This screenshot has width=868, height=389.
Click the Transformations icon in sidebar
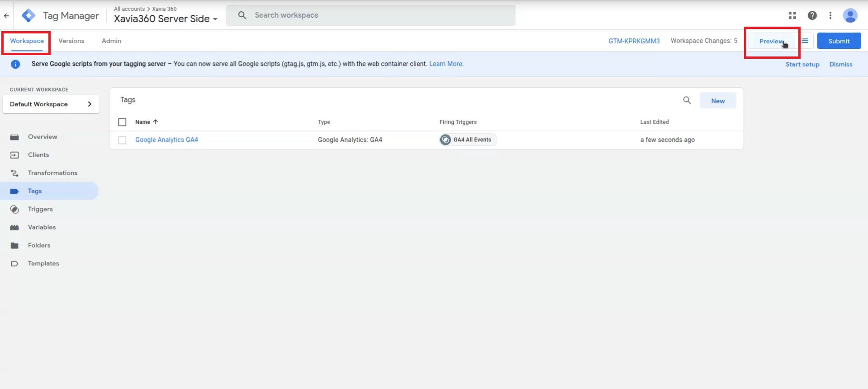14,173
